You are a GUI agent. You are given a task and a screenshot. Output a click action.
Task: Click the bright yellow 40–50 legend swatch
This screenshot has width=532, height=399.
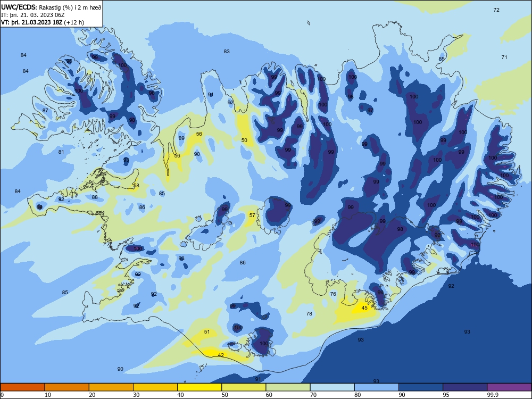pyautogui.click(x=199, y=387)
